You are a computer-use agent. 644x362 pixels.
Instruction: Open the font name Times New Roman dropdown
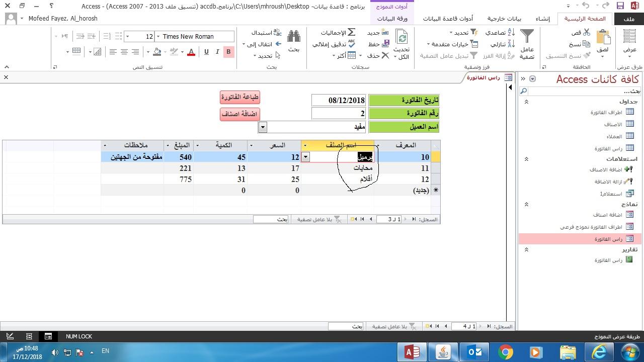coord(158,37)
